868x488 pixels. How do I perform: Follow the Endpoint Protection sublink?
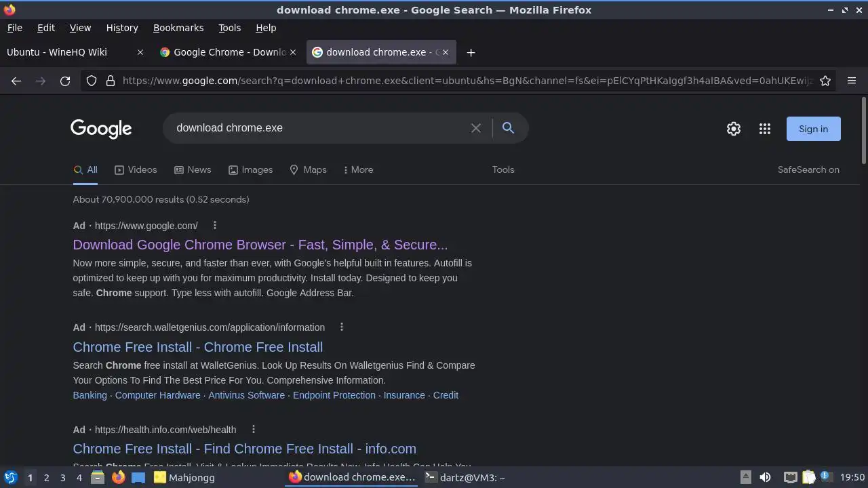[334, 395]
